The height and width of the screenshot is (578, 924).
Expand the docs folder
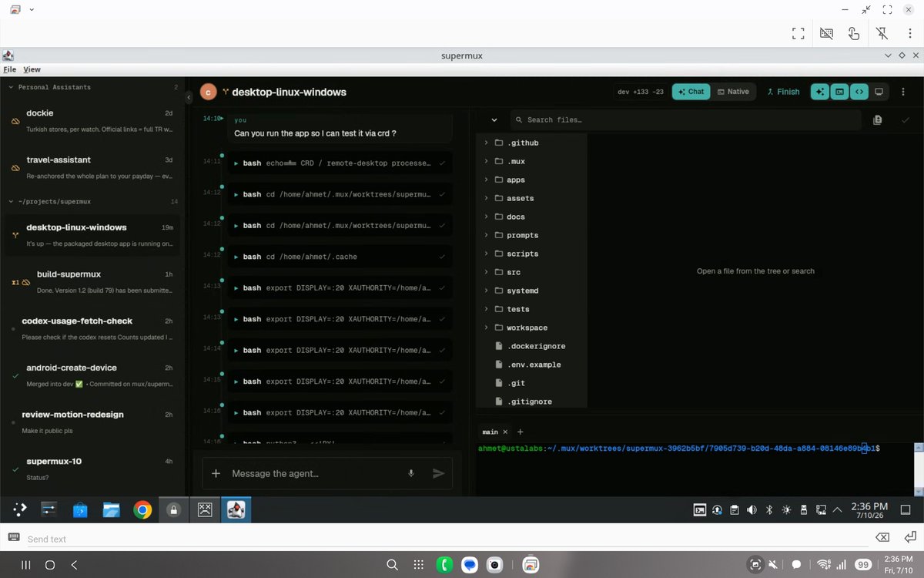531,217
